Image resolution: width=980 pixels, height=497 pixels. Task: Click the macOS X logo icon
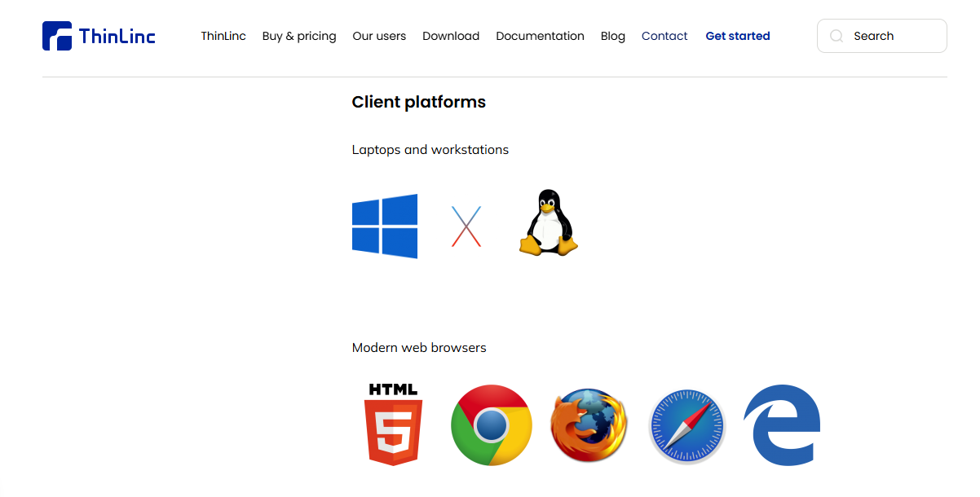tap(466, 227)
